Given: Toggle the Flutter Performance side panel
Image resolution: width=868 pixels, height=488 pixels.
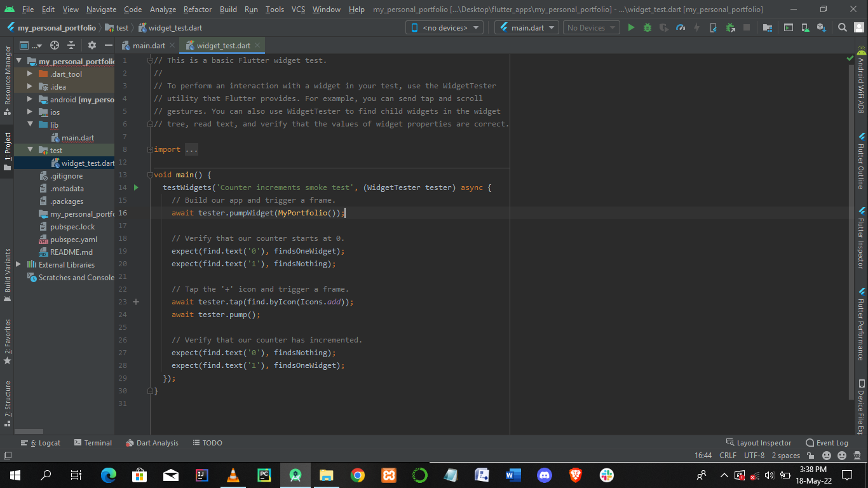Looking at the screenshot, I should coord(861,323).
